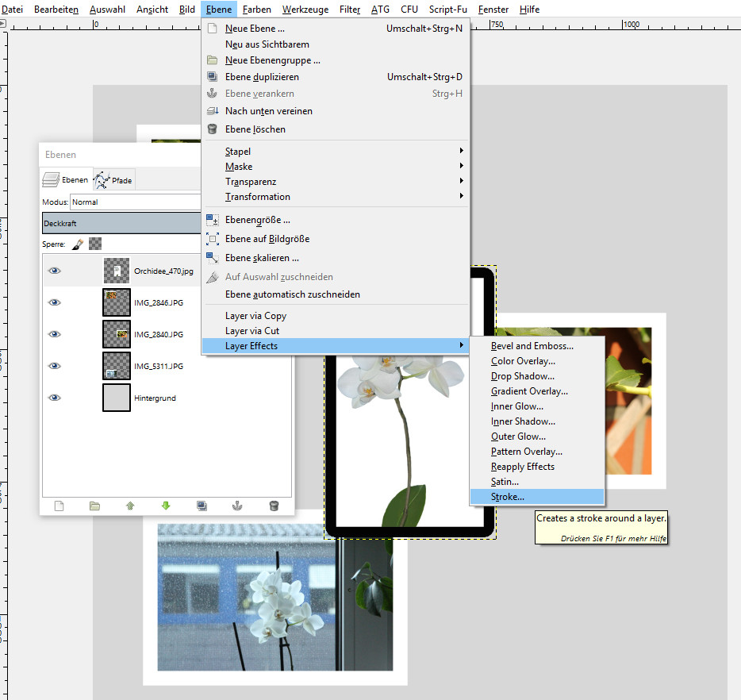Raise layer with green up arrow
The image size is (741, 700).
tap(130, 506)
